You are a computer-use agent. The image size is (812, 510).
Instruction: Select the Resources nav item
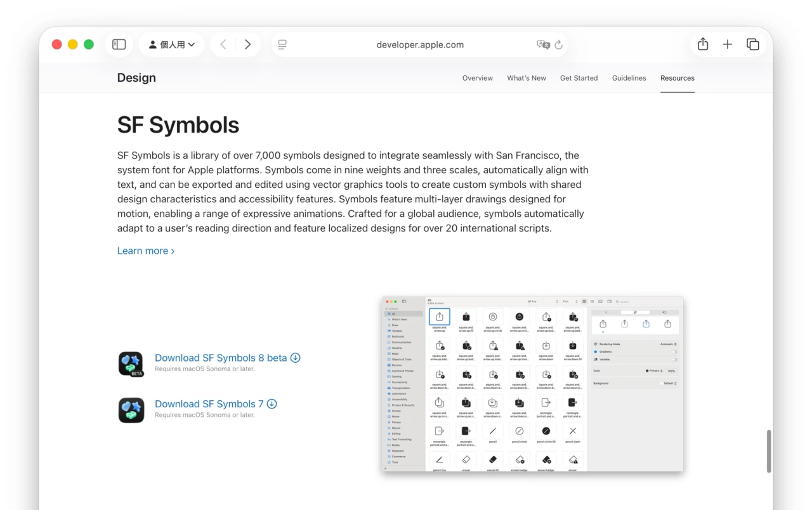click(678, 78)
